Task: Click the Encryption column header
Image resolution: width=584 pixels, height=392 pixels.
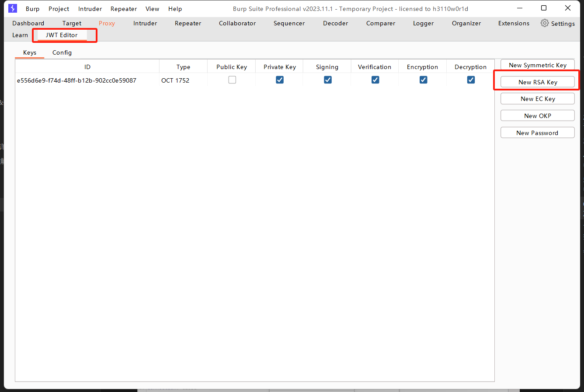Action: pos(422,67)
